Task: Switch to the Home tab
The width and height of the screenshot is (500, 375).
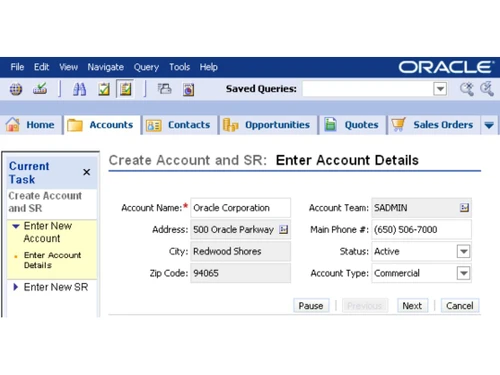Action: coord(32,125)
